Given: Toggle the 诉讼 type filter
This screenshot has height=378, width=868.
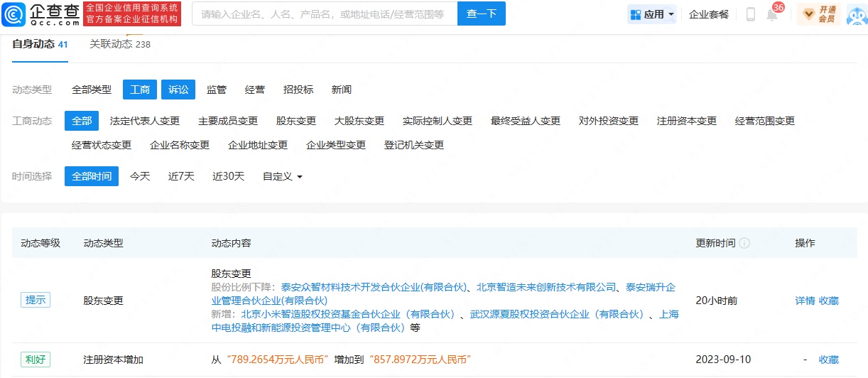Looking at the screenshot, I should click(178, 90).
